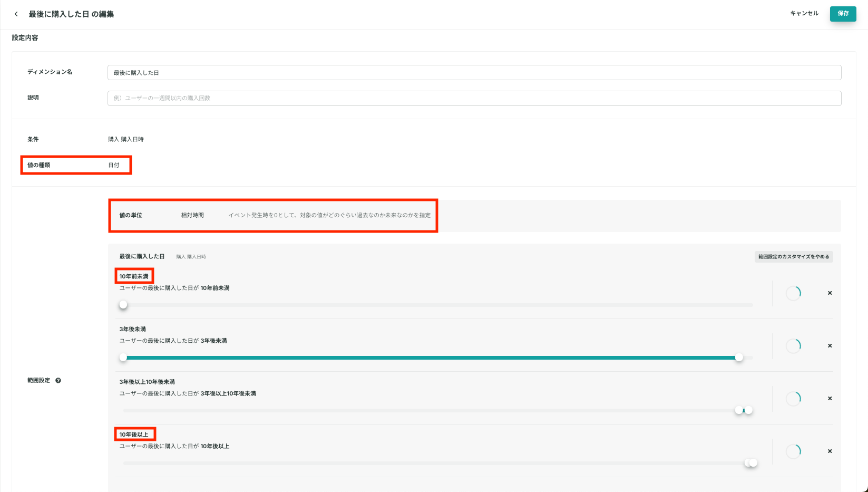Click the 値の単位 label
The width and height of the screenshot is (868, 492).
click(131, 215)
